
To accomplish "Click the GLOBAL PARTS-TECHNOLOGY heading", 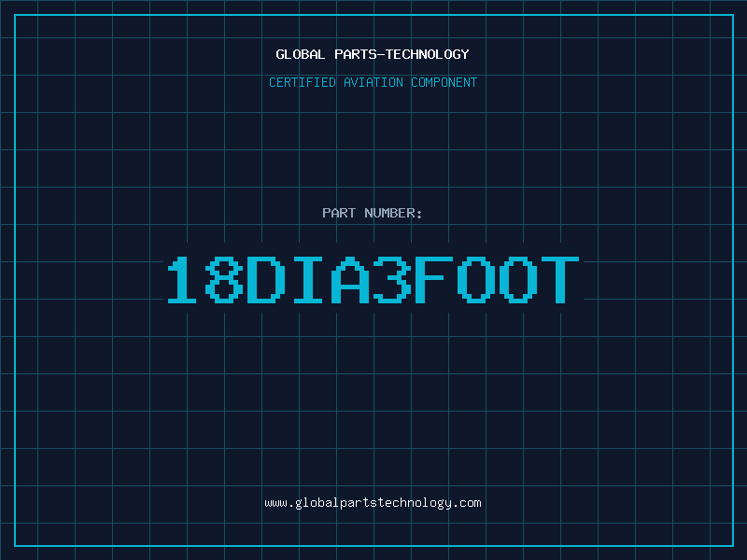I will (373, 54).
